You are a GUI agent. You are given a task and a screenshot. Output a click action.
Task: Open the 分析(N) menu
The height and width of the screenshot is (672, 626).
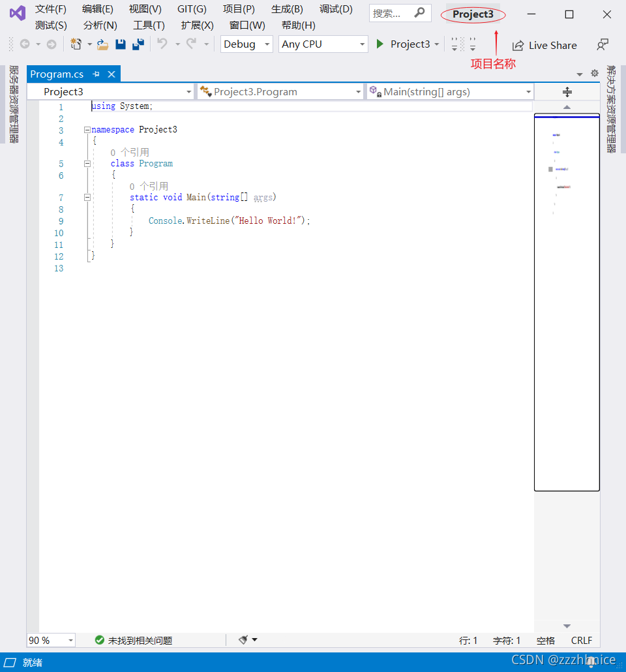click(x=100, y=25)
